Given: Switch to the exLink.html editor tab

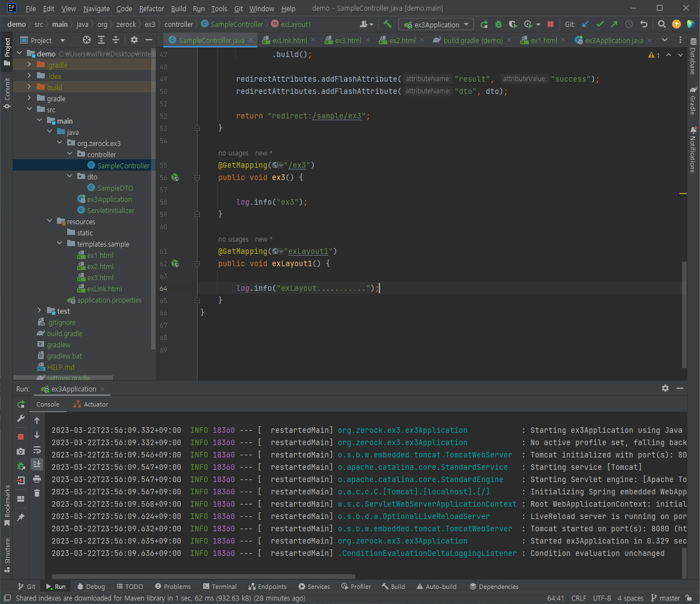Looking at the screenshot, I should [x=289, y=40].
